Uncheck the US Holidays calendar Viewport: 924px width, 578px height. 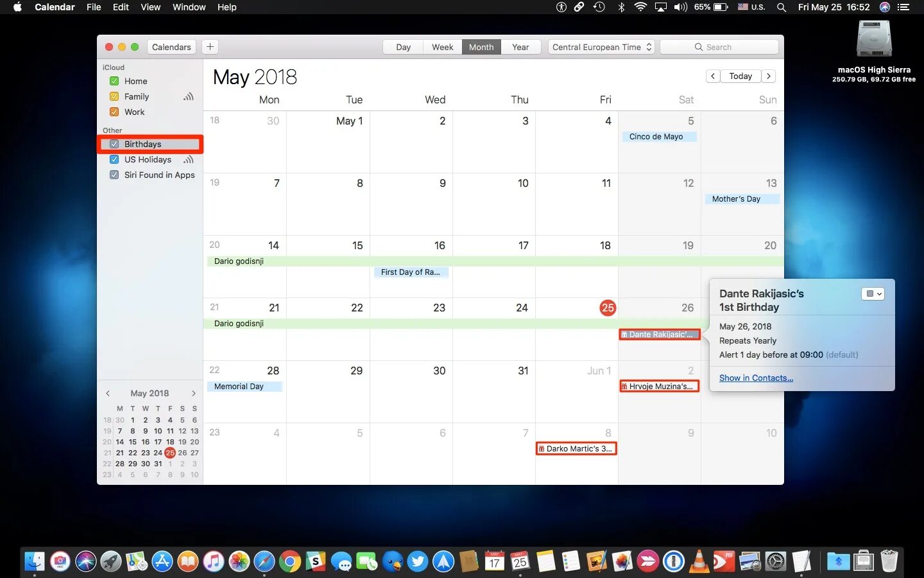[x=115, y=159]
